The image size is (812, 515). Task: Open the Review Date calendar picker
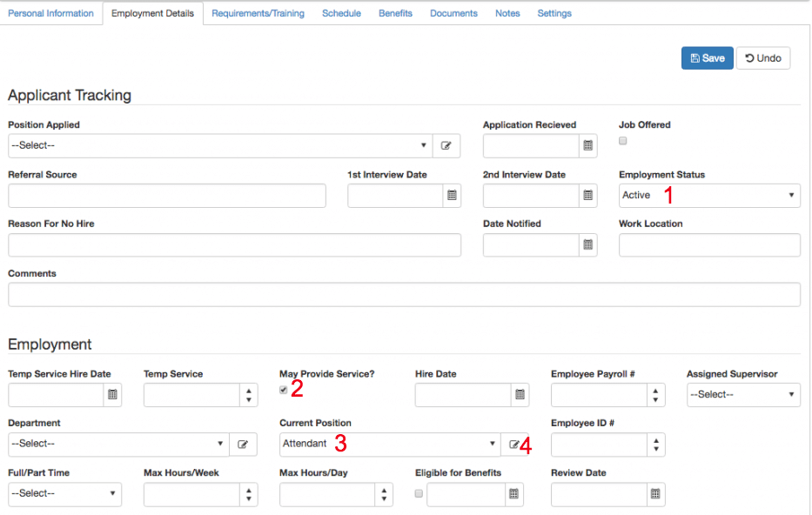pos(654,494)
